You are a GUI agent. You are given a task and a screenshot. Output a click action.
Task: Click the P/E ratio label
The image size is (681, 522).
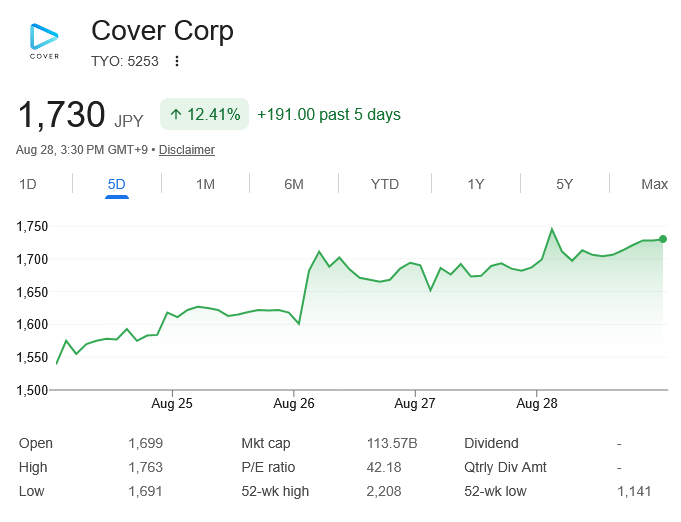(x=268, y=467)
